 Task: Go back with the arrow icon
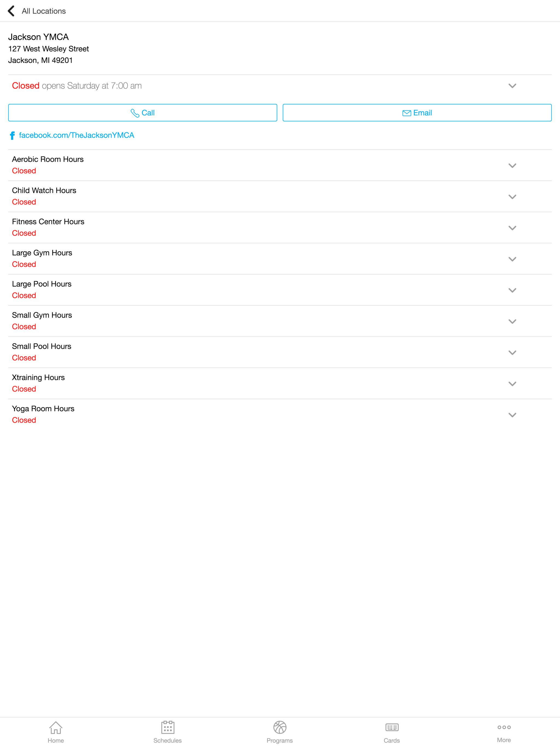point(11,11)
